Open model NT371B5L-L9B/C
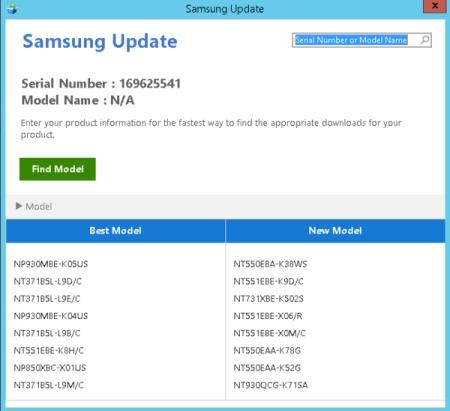The height and width of the screenshot is (411, 450). click(x=47, y=333)
